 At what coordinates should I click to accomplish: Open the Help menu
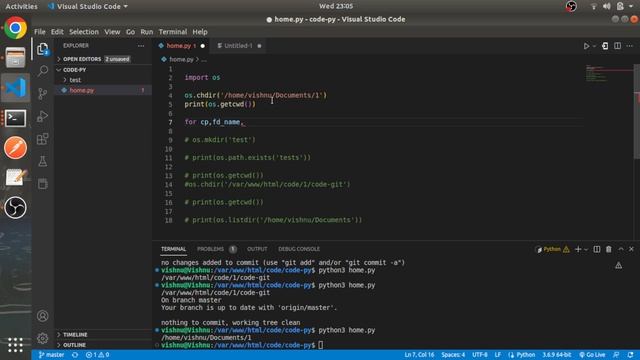200,32
